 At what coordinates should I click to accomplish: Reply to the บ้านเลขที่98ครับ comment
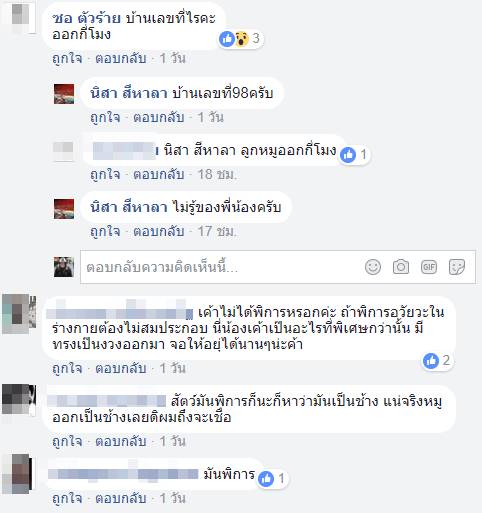(159, 117)
